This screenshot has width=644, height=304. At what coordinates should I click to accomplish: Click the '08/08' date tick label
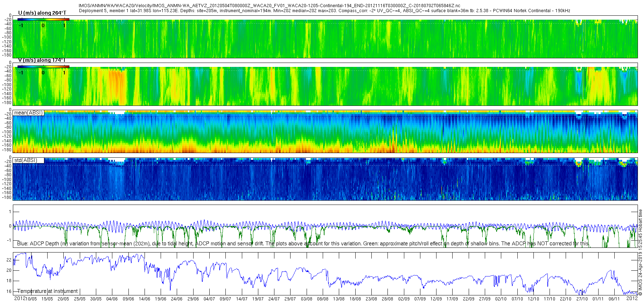[323, 299]
